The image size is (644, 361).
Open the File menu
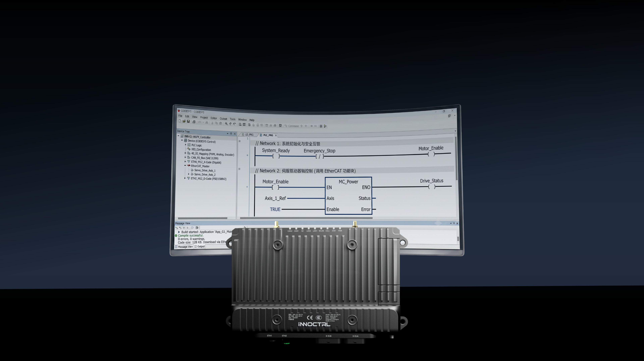coord(180,116)
